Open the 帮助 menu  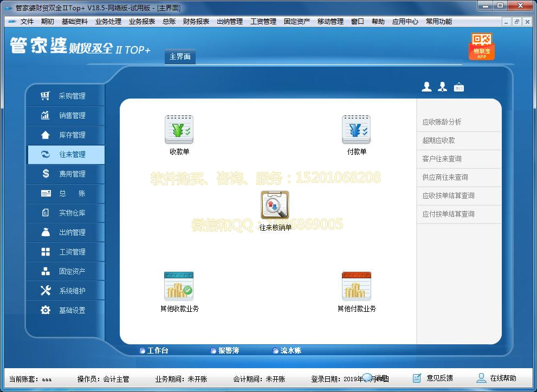point(378,21)
